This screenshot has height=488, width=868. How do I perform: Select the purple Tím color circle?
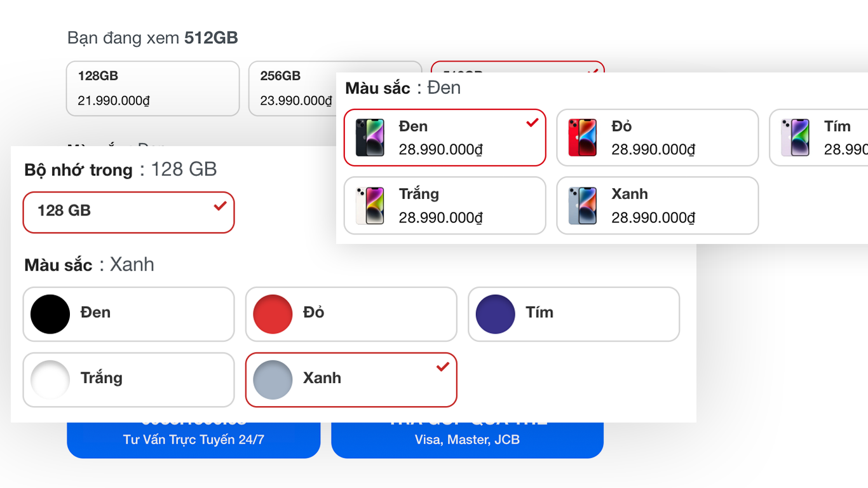tap(495, 314)
